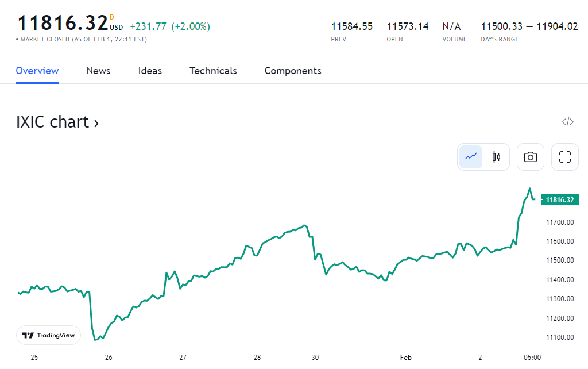Viewport: 588px width, 369px height.
Task: Click the Day's Range value
Action: pyautogui.click(x=529, y=26)
